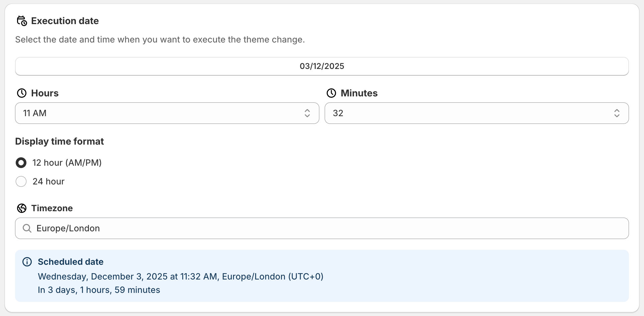The height and width of the screenshot is (316, 644).
Task: Open the Minutes dropdown showing 32
Action: (468, 113)
